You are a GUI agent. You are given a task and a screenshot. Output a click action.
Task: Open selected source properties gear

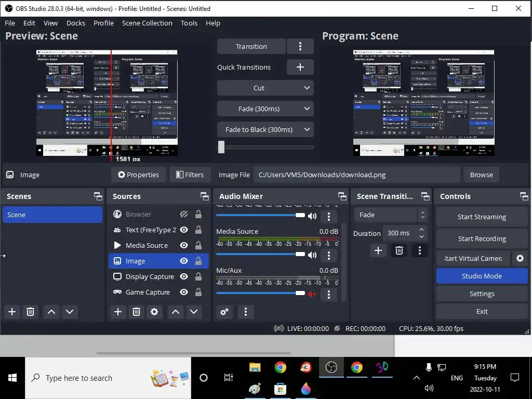click(x=154, y=312)
